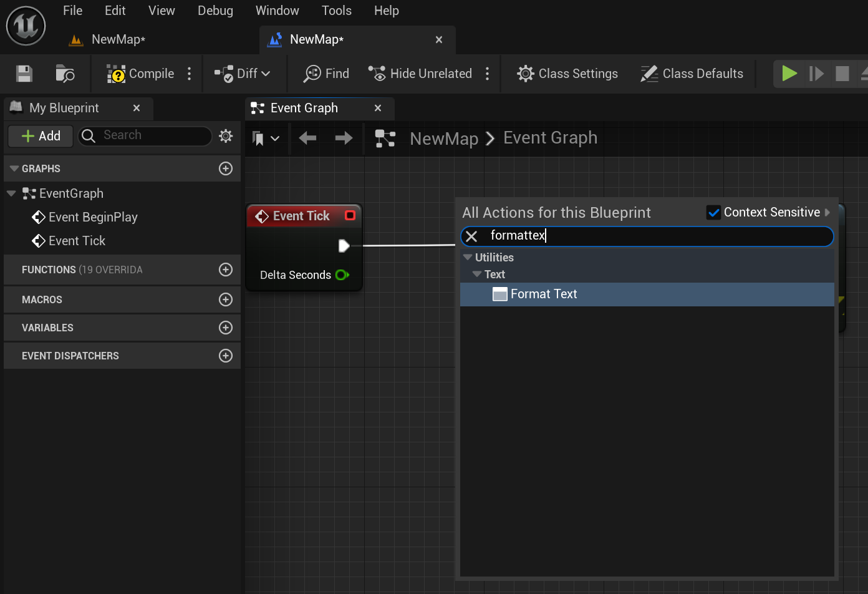The image size is (868, 594).
Task: Navigate back in graph history
Action: click(307, 138)
